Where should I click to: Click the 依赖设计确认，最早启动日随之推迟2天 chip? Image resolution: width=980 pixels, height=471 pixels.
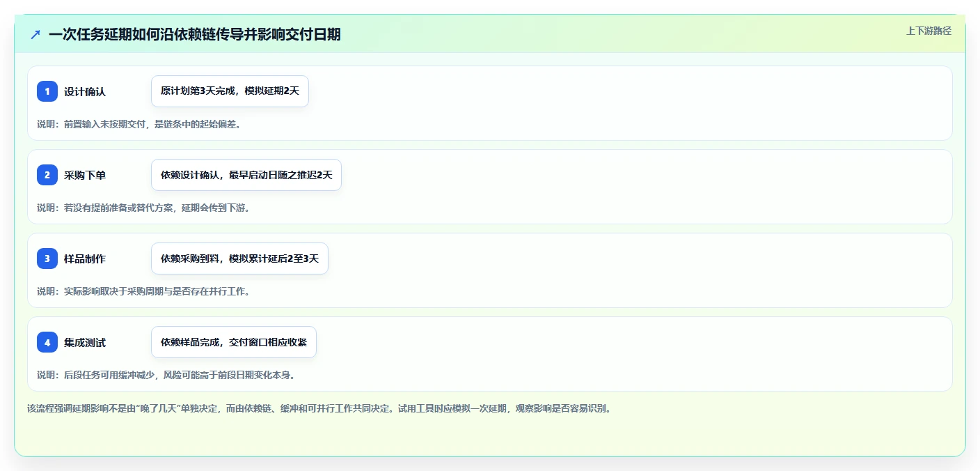pyautogui.click(x=246, y=175)
